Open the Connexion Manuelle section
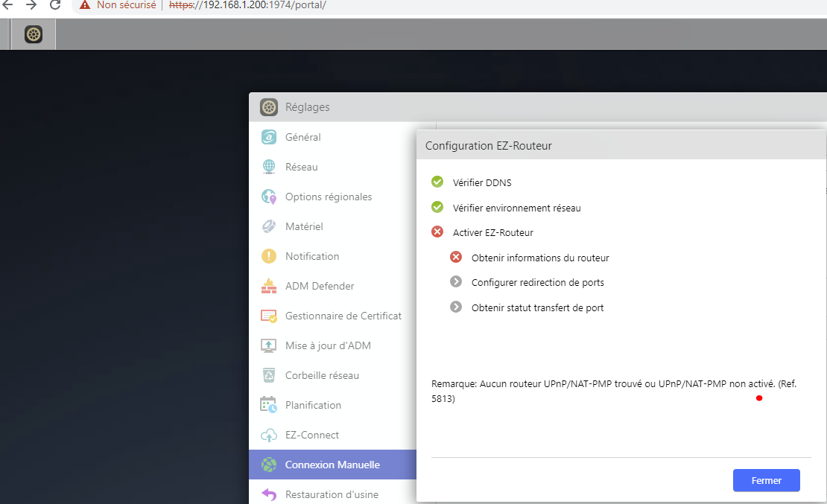827x504 pixels. 332,465
